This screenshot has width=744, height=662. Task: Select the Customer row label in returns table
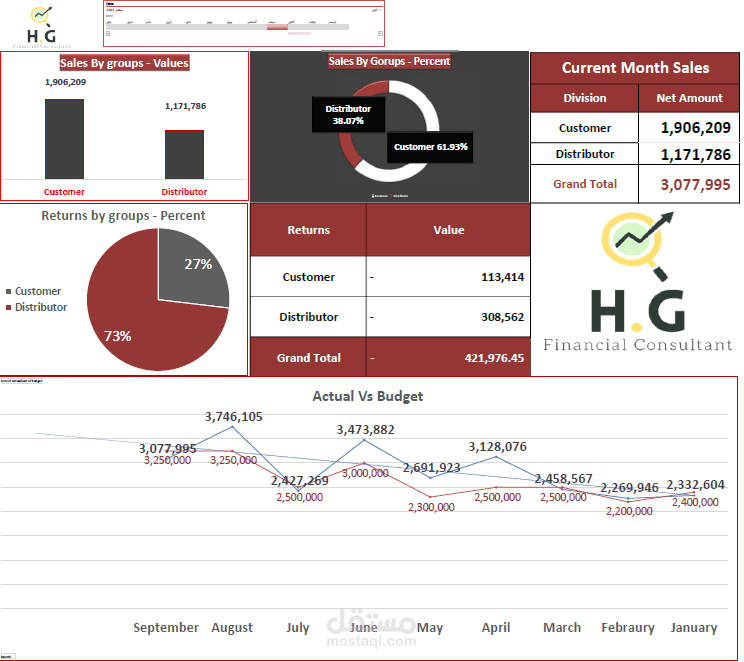click(308, 277)
